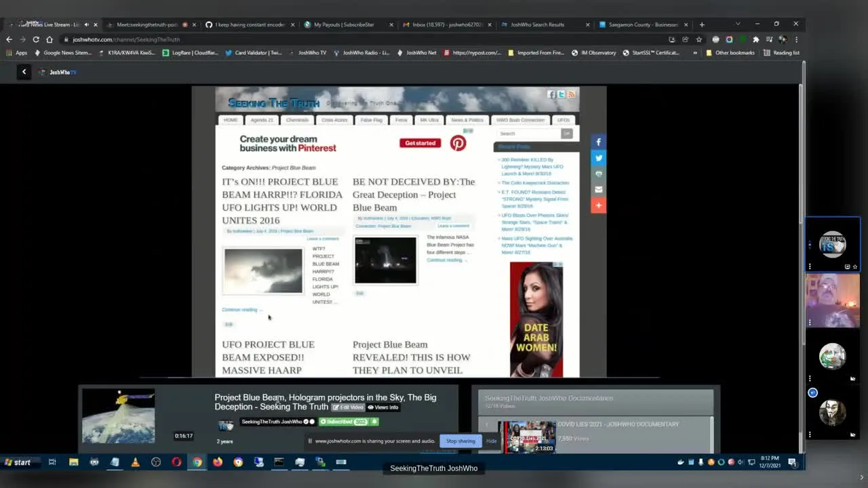868x488 pixels.
Task: Click the HOME site menu item
Action: 231,120
